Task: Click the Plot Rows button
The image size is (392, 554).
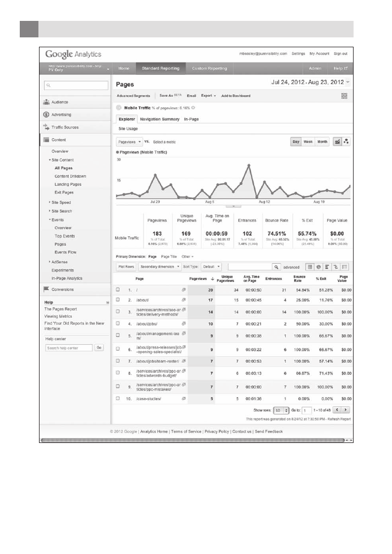Action: tap(126, 267)
